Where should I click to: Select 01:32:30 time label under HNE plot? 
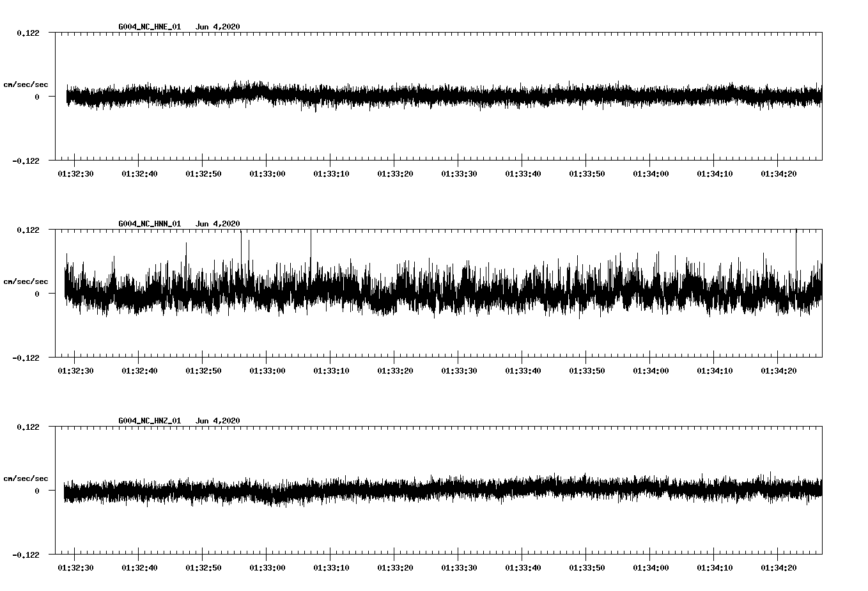click(75, 174)
